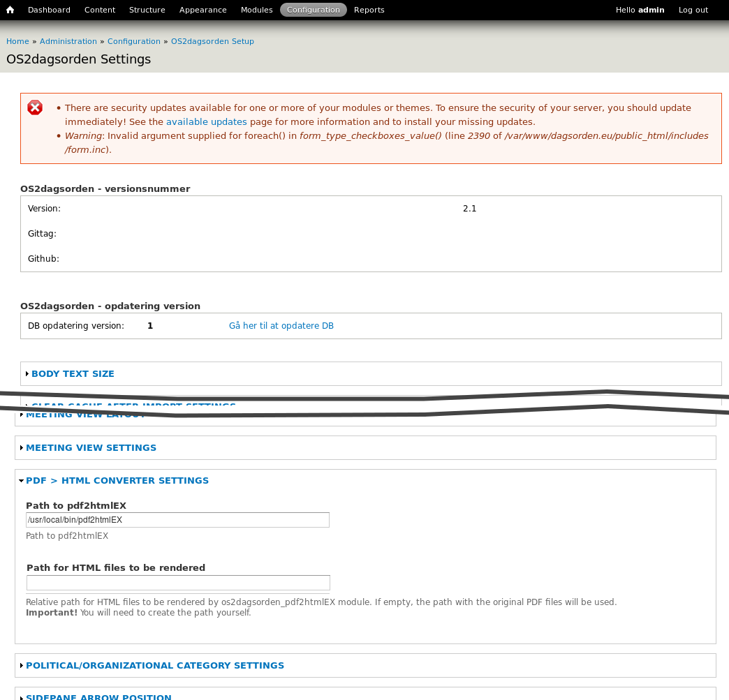The width and height of the screenshot is (729, 700).
Task: Click Gå her til at opdatere DB link
Action: point(281,326)
